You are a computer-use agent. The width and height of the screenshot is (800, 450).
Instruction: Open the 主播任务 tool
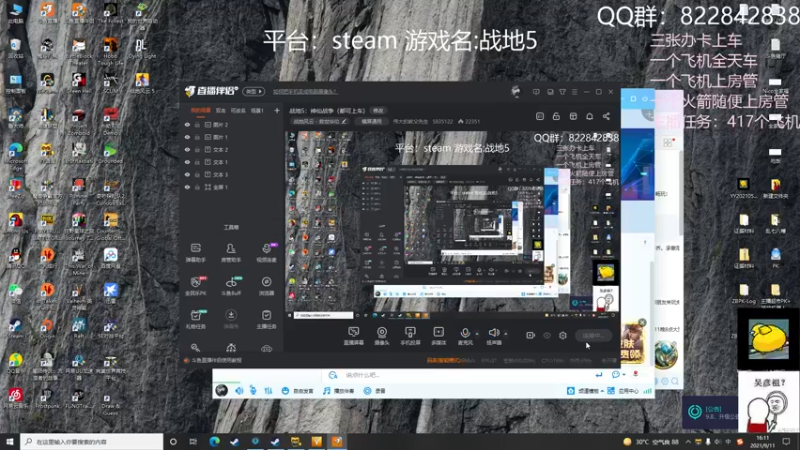tap(266, 319)
